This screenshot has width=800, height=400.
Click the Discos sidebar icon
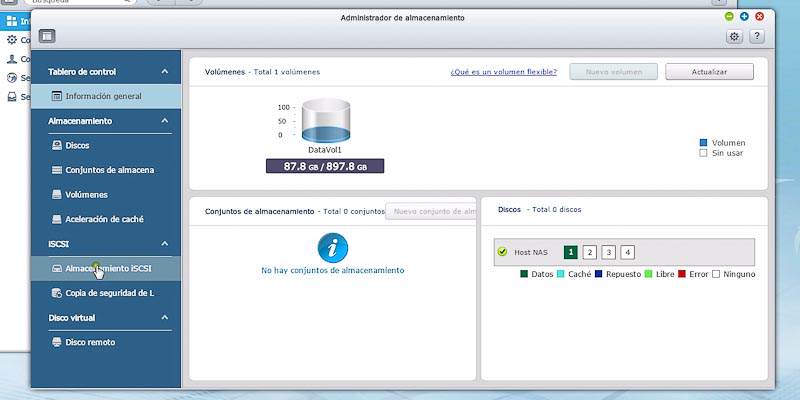57,145
